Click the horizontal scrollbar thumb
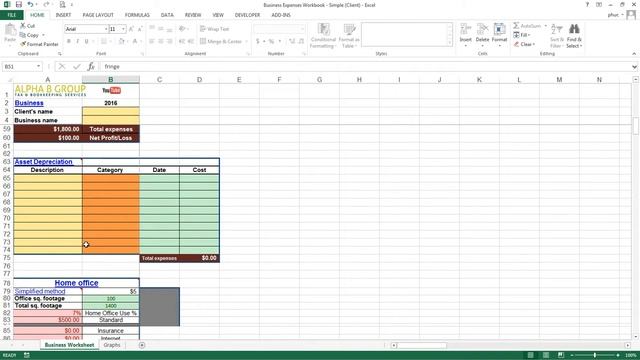Image resolution: width=640 pixels, height=360 pixels. [422, 345]
